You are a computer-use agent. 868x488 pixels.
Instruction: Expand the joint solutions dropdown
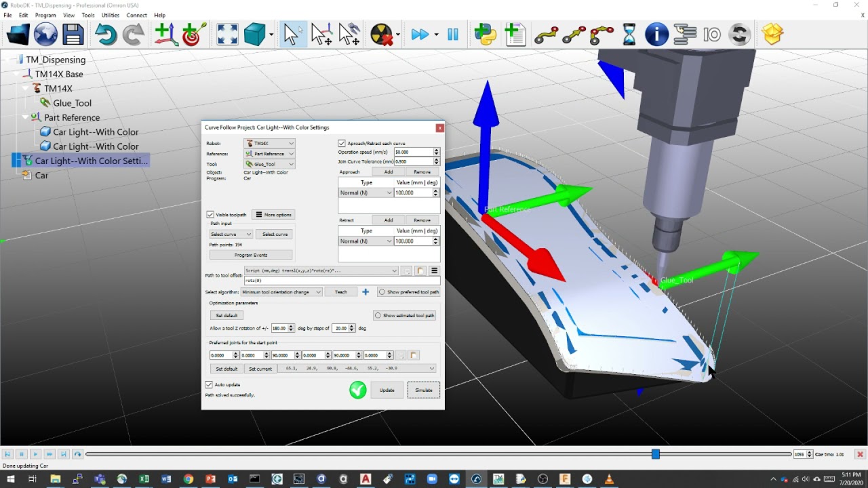[x=432, y=369]
